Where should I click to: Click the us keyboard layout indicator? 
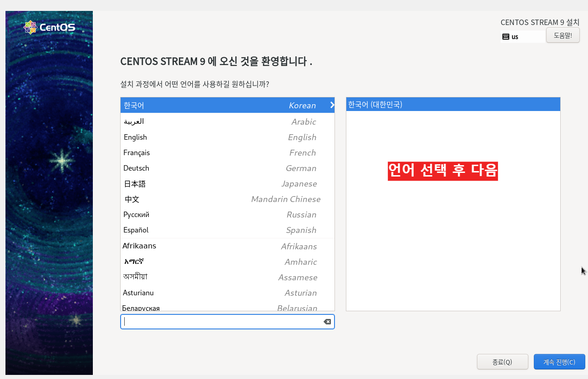coord(523,36)
